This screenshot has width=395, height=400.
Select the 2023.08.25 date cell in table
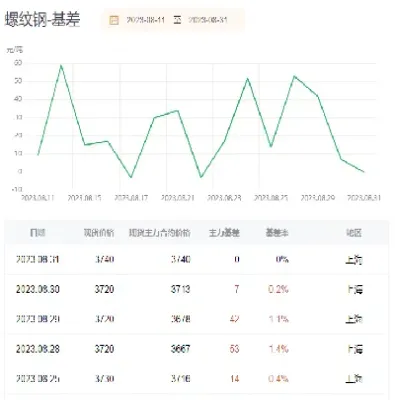click(38, 379)
